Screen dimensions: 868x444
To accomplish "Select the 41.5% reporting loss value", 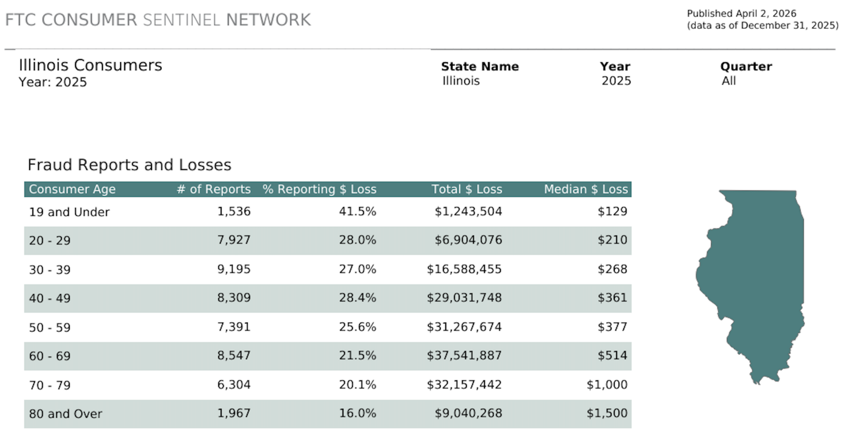I will coord(357,211).
